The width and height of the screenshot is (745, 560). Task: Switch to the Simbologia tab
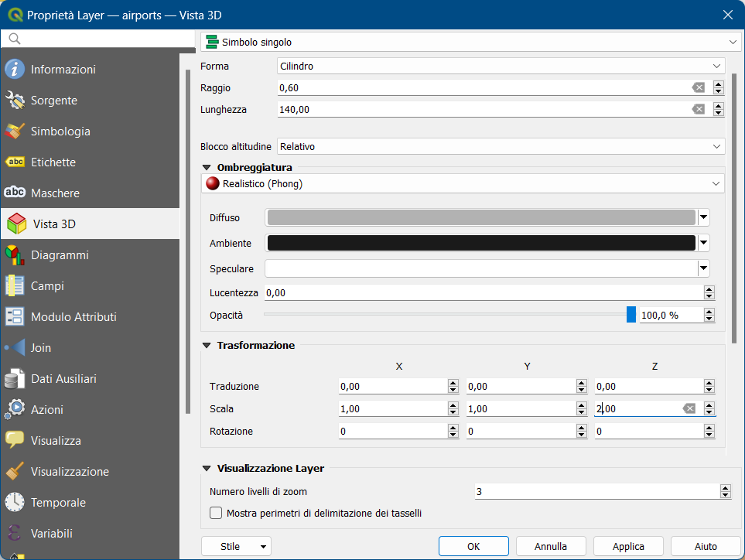91,131
